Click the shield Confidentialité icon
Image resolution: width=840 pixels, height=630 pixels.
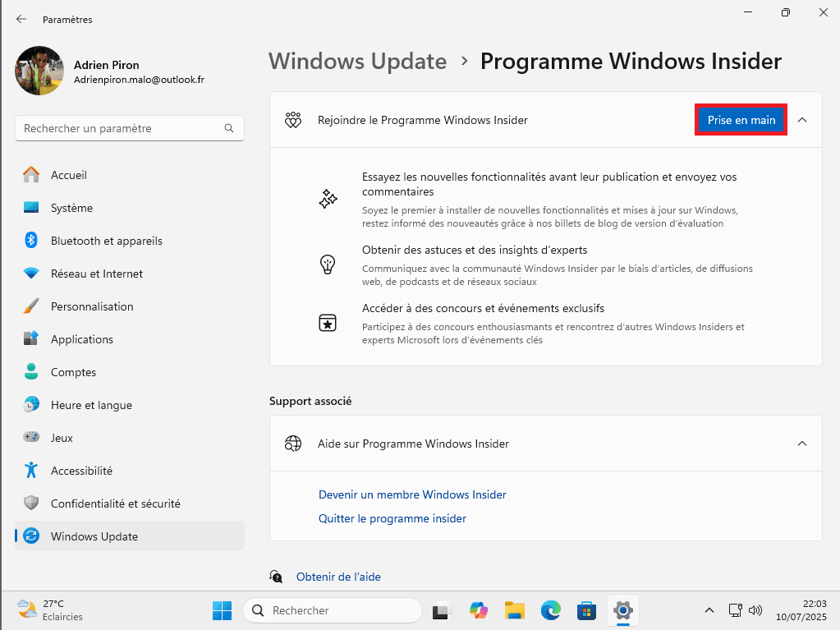(x=31, y=503)
